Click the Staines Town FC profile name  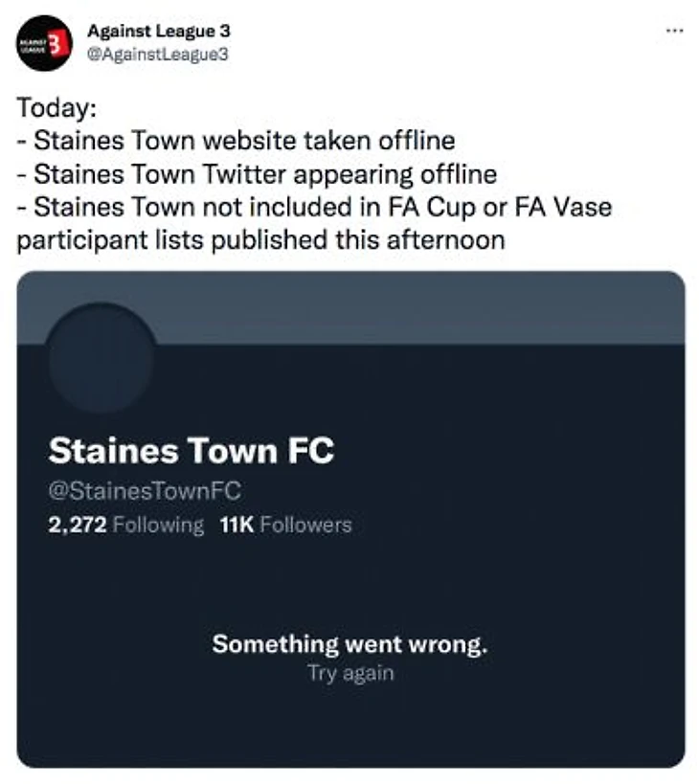(x=191, y=450)
